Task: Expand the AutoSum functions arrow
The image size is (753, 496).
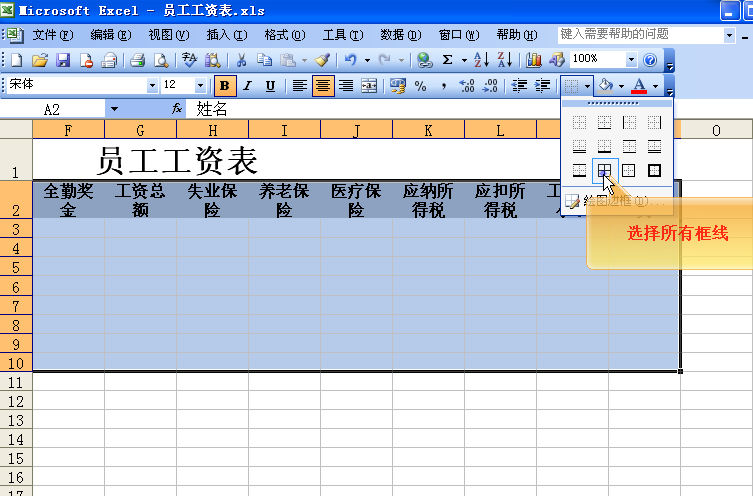Action: click(x=464, y=60)
